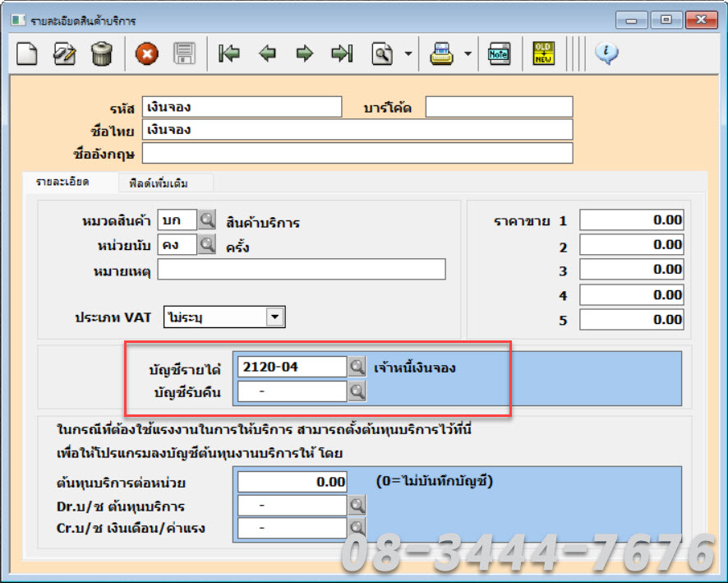
Task: Go to next record green arrow
Action: [305, 53]
